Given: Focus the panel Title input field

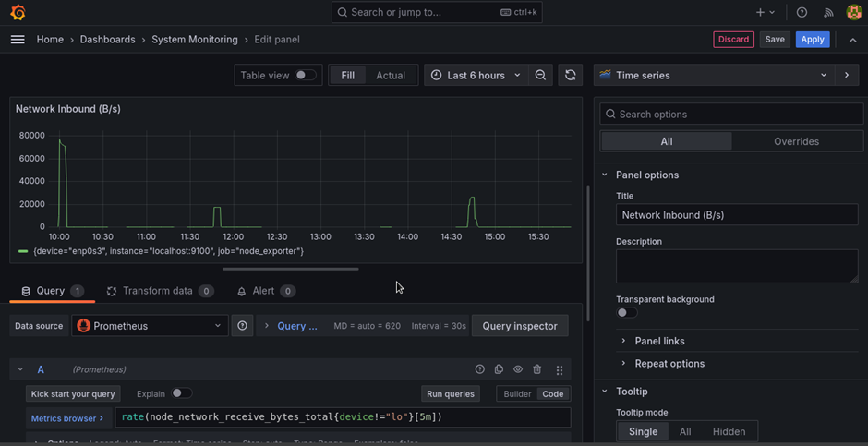Looking at the screenshot, I should click(x=737, y=215).
